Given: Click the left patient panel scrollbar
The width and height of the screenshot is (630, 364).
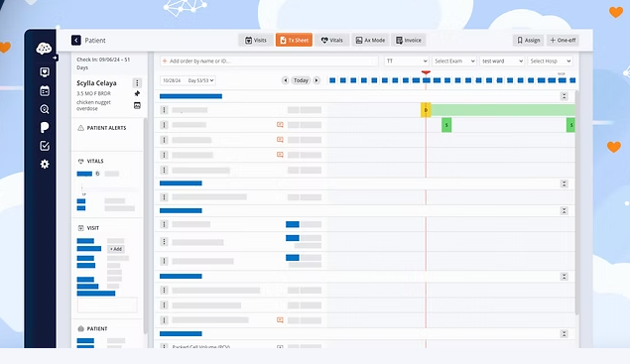Looking at the screenshot, I should pos(145,225).
